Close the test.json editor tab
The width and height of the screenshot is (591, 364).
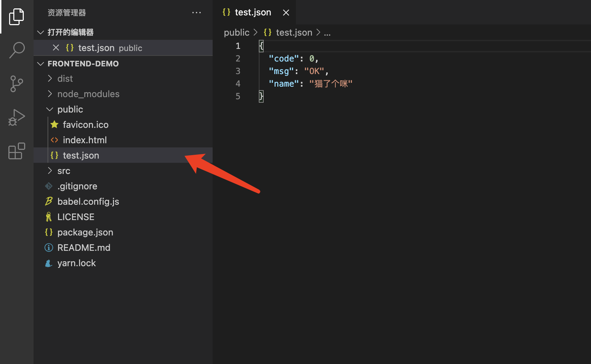click(286, 13)
